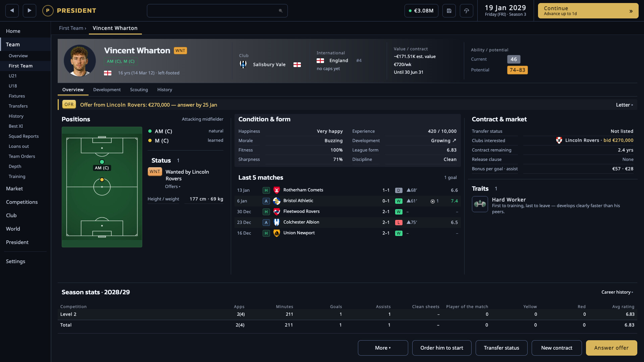Click the WNT badge beside player name
This screenshot has width=644, height=362.
pos(180,51)
